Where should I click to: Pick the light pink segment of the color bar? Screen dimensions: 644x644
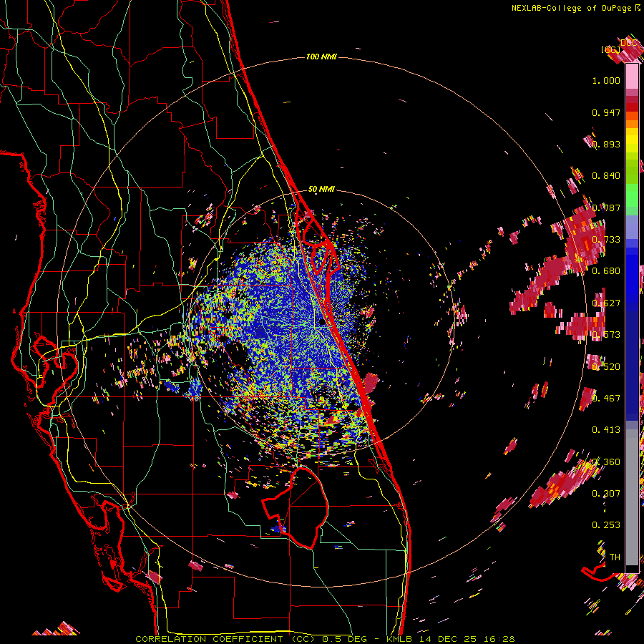(632, 76)
